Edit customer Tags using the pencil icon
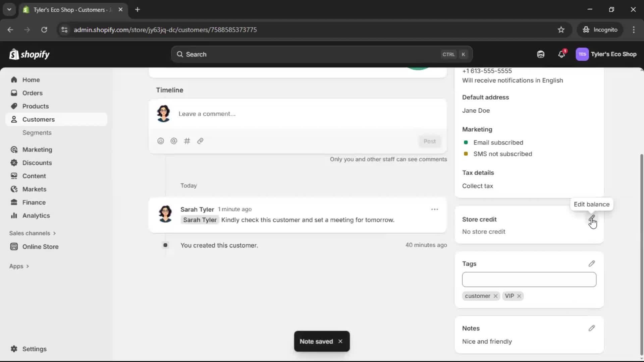The height and width of the screenshot is (362, 644). coord(592,263)
